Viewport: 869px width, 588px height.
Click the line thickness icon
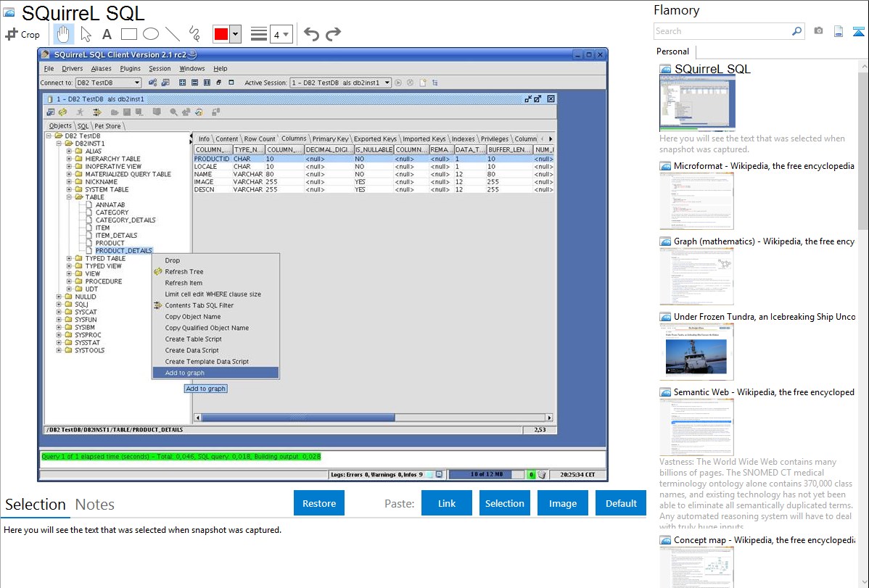click(258, 34)
